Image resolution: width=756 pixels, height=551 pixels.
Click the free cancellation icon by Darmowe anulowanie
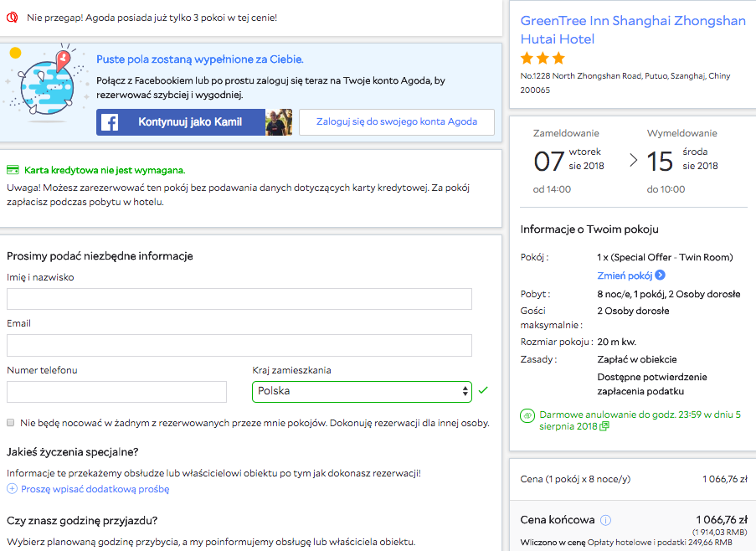(527, 415)
